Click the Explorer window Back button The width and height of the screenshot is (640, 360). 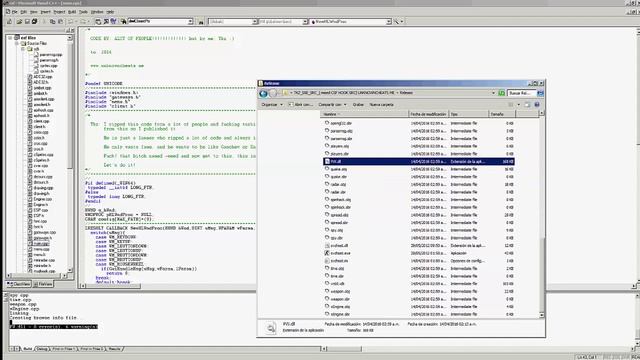tap(263, 93)
